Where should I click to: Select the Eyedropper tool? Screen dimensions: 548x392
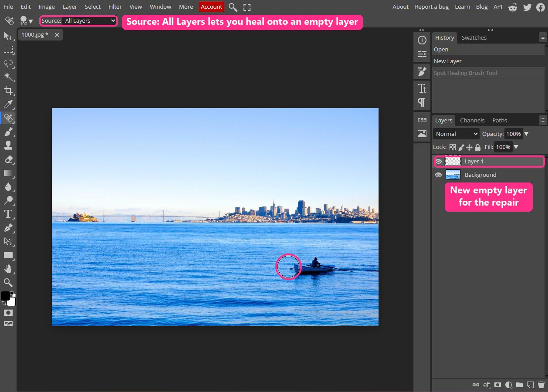click(8, 104)
